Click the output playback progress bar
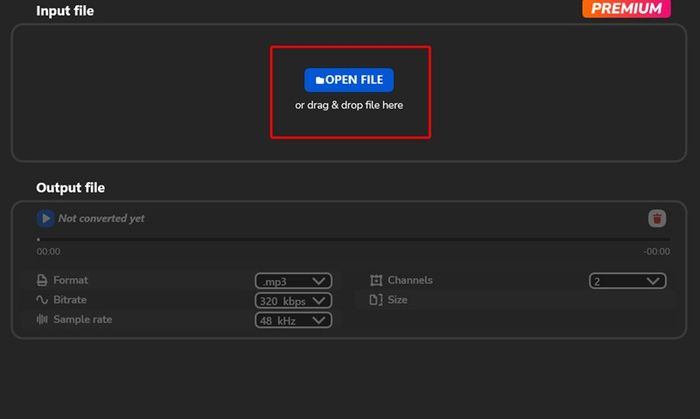 (x=353, y=240)
